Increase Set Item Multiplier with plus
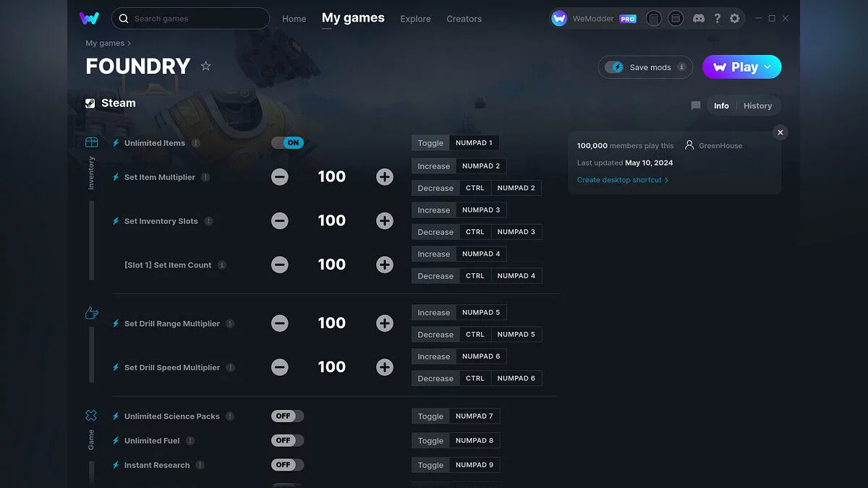The height and width of the screenshot is (488, 868). click(x=385, y=177)
